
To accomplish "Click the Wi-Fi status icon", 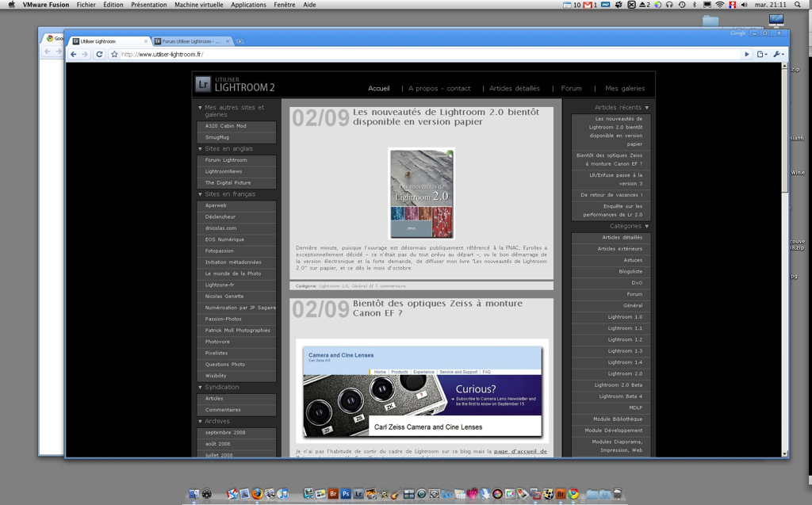I will coord(720,5).
